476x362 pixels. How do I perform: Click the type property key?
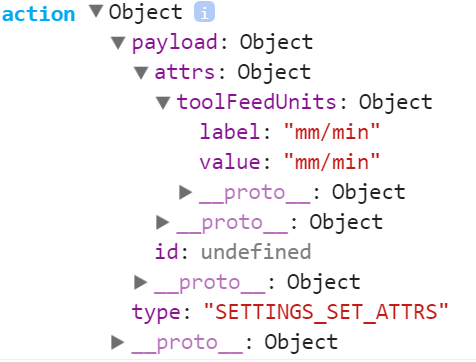pyautogui.click(x=156, y=313)
